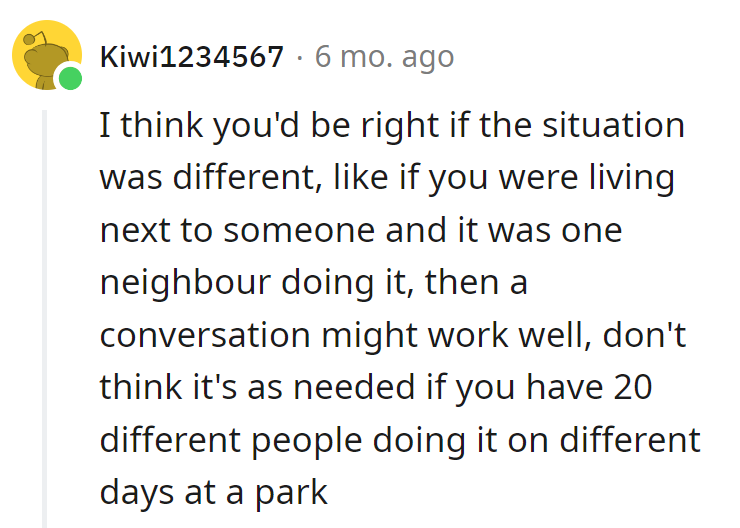740x528 pixels.
Task: Click the word 'neighbour' in the comment
Action: (x=185, y=283)
